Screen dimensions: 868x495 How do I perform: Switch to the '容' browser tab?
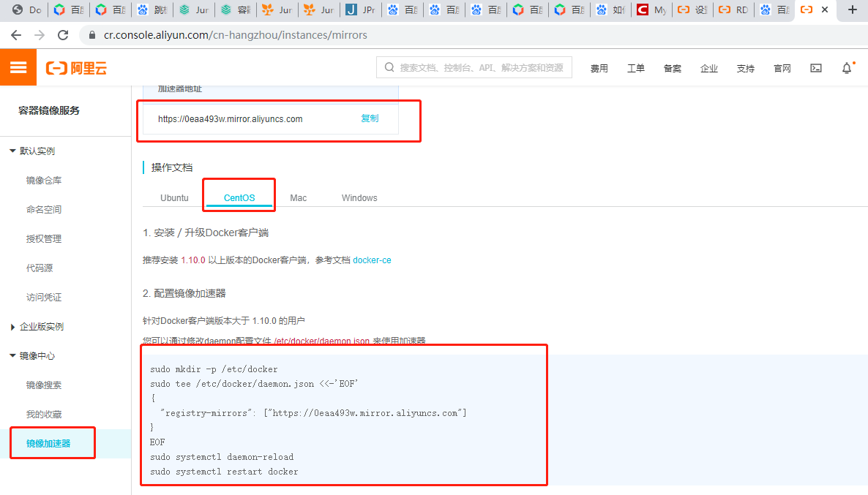[x=236, y=10]
